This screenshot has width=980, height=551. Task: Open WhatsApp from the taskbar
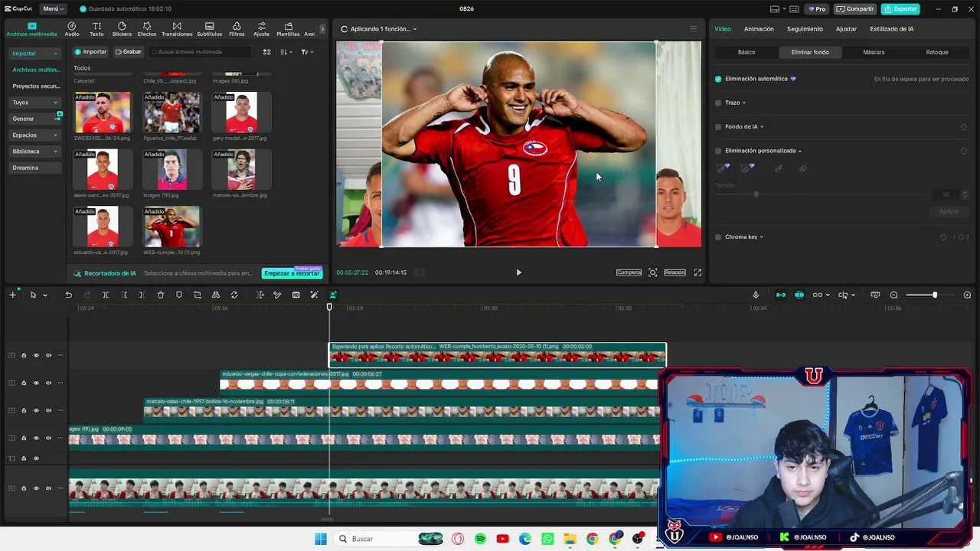(x=547, y=539)
